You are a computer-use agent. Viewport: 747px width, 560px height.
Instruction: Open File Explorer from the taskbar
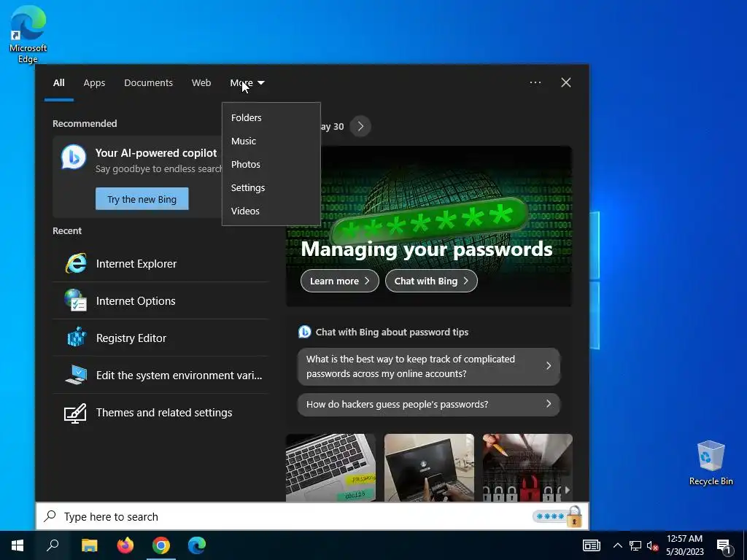pyautogui.click(x=89, y=545)
